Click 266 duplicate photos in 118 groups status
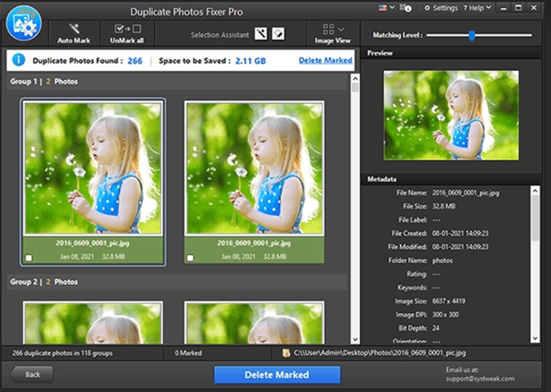The height and width of the screenshot is (392, 551). 62,353
